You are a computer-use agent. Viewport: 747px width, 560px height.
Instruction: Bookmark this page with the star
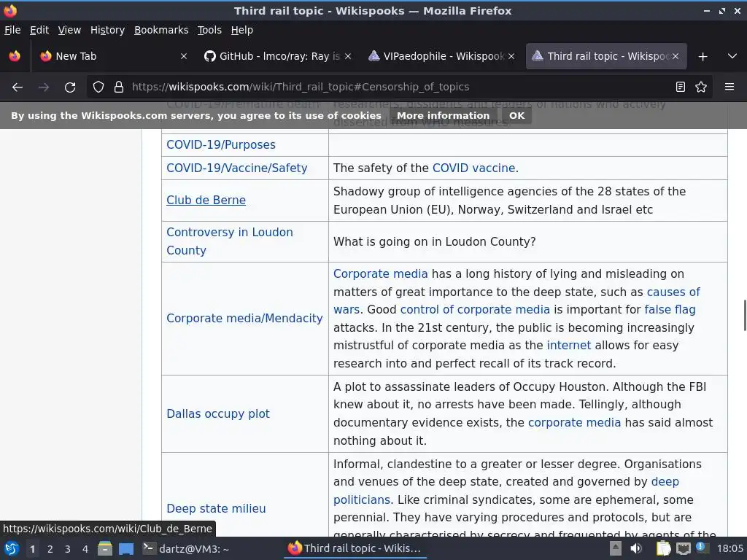(701, 87)
